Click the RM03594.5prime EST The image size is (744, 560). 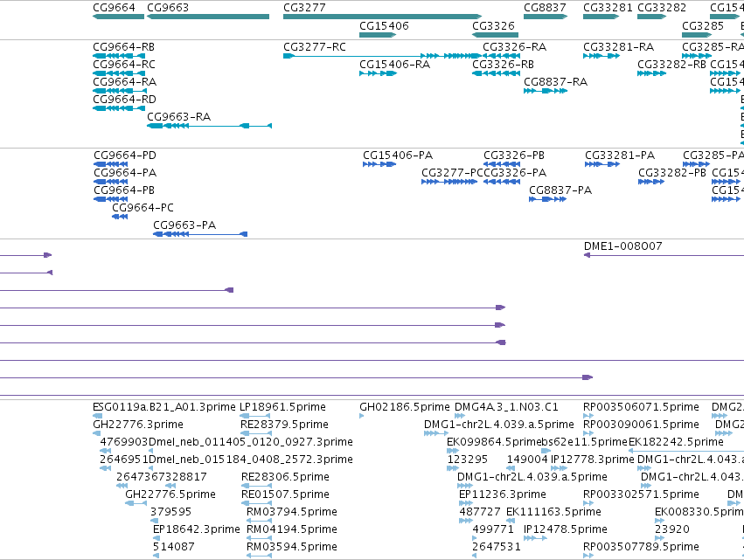tap(260, 556)
